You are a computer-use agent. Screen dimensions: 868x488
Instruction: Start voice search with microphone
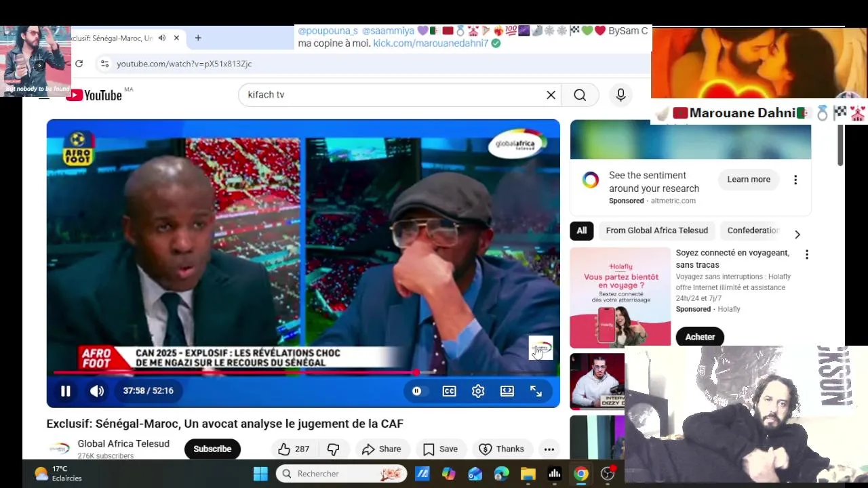coord(620,95)
